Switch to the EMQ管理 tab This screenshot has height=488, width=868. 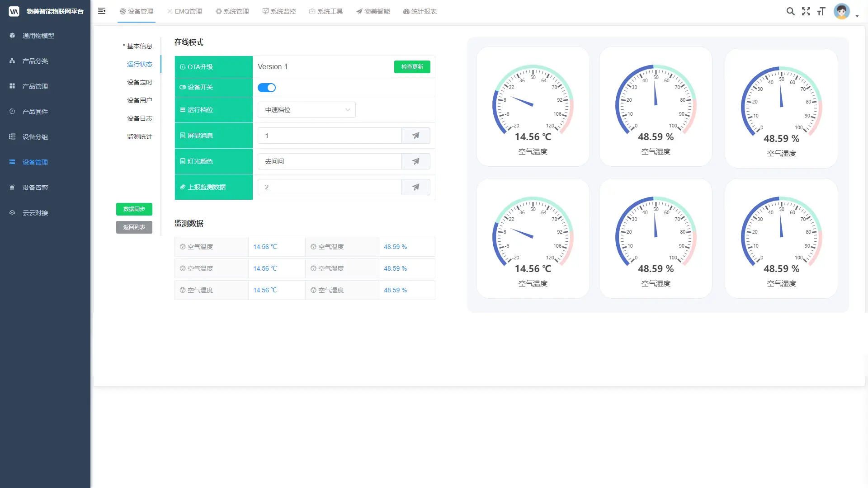pyautogui.click(x=184, y=11)
